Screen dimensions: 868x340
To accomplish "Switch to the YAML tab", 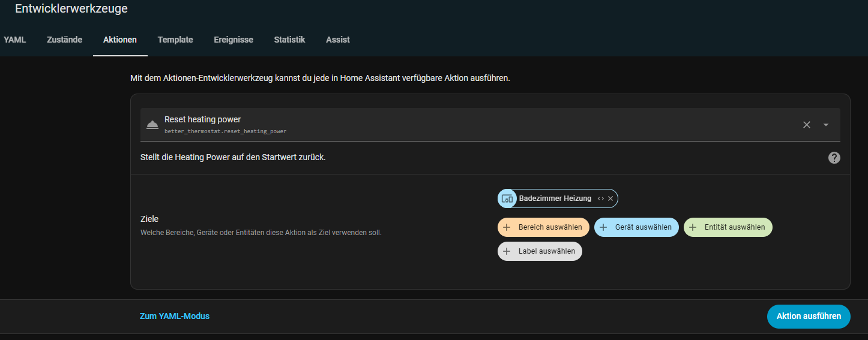I will (14, 40).
